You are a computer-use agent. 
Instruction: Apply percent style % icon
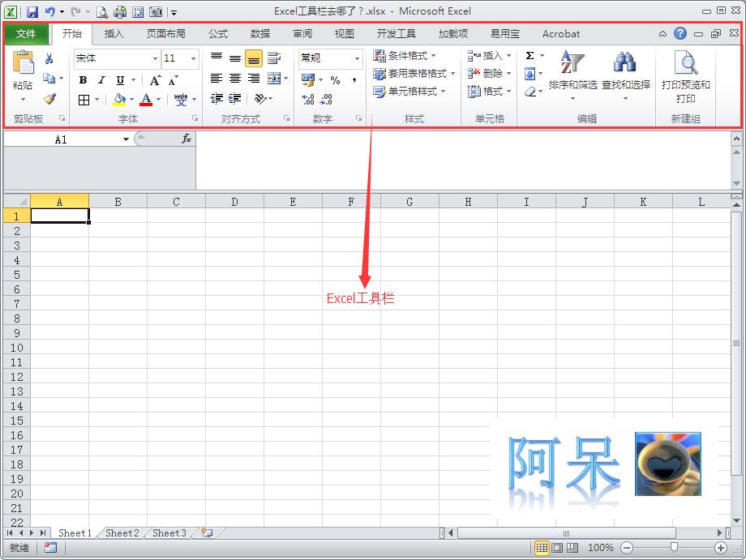tap(334, 80)
